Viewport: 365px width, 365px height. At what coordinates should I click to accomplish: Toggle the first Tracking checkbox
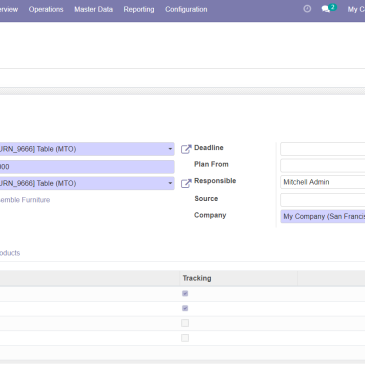pyautogui.click(x=185, y=293)
